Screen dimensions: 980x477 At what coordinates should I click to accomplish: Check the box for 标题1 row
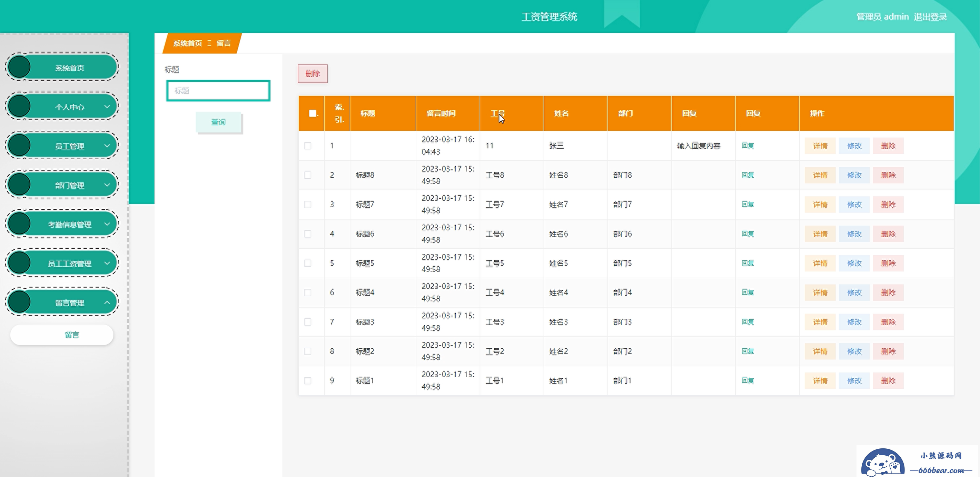308,380
